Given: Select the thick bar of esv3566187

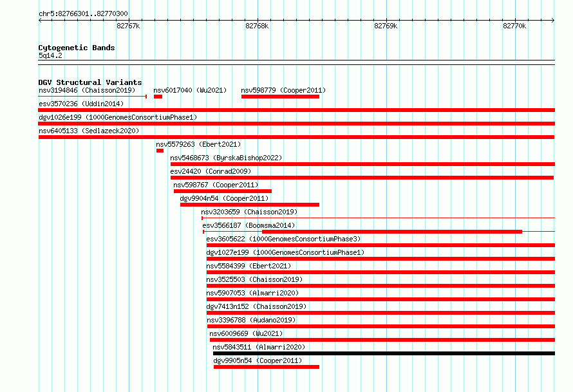Looking at the screenshot, I should [x=392, y=232].
